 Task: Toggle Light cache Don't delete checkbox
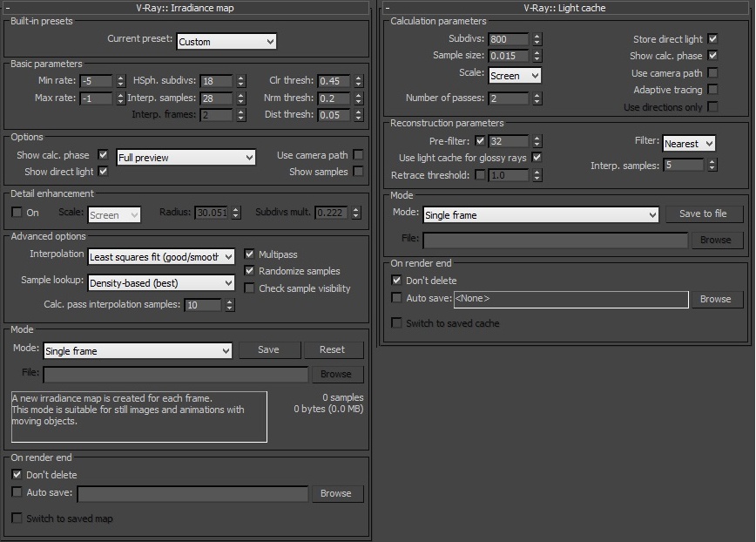point(396,281)
